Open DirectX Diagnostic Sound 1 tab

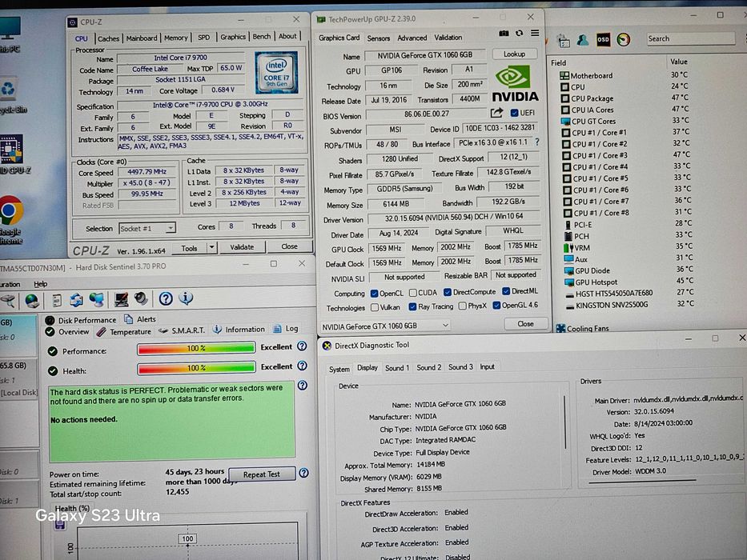[x=397, y=368]
